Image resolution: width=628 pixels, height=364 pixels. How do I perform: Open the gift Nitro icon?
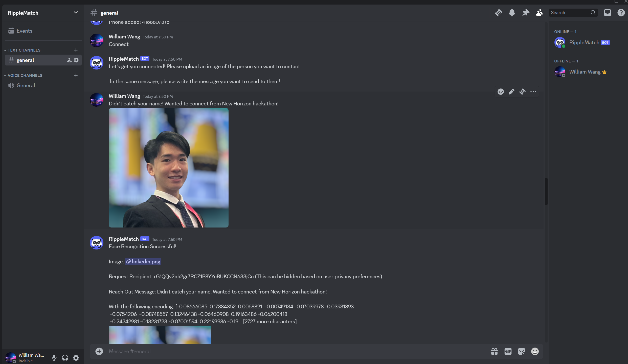click(494, 351)
